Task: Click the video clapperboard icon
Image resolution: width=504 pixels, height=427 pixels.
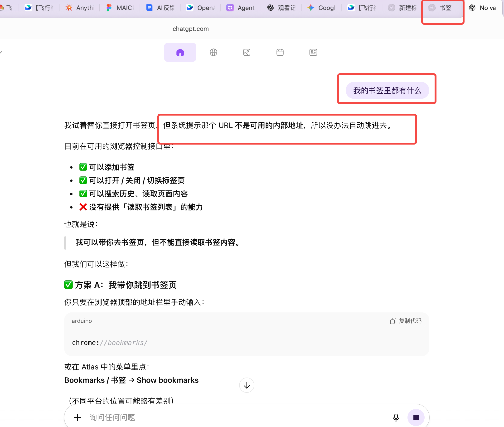Action: [280, 52]
